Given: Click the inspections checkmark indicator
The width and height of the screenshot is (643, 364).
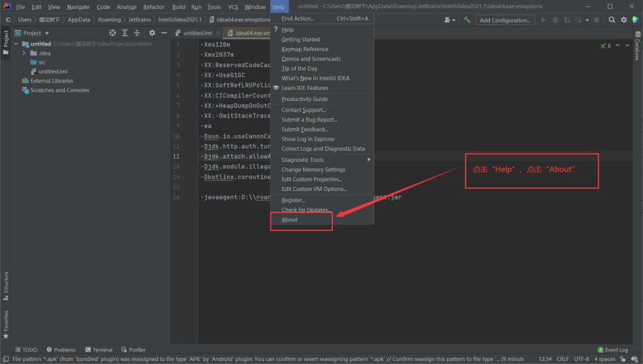Looking at the screenshot, I should coord(606,46).
